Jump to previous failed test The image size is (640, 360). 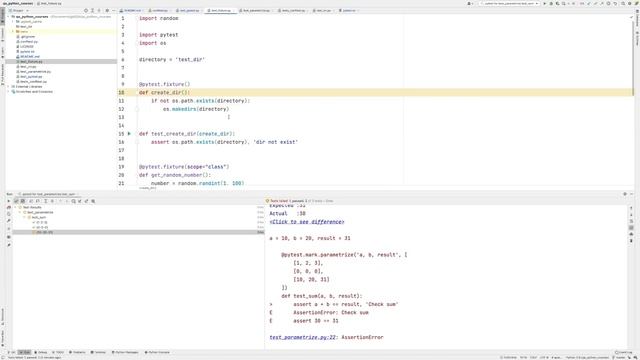60,201
